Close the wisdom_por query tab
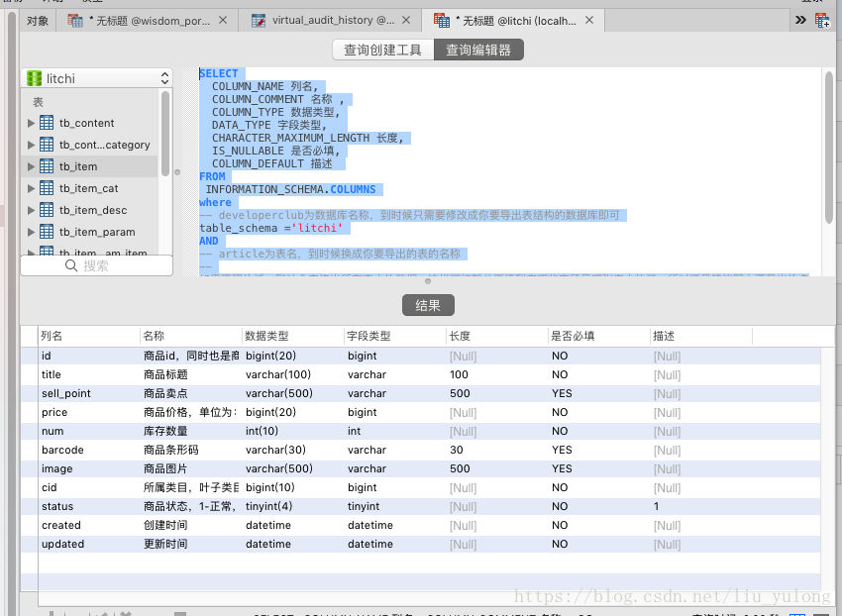The image size is (842, 616). 223,21
